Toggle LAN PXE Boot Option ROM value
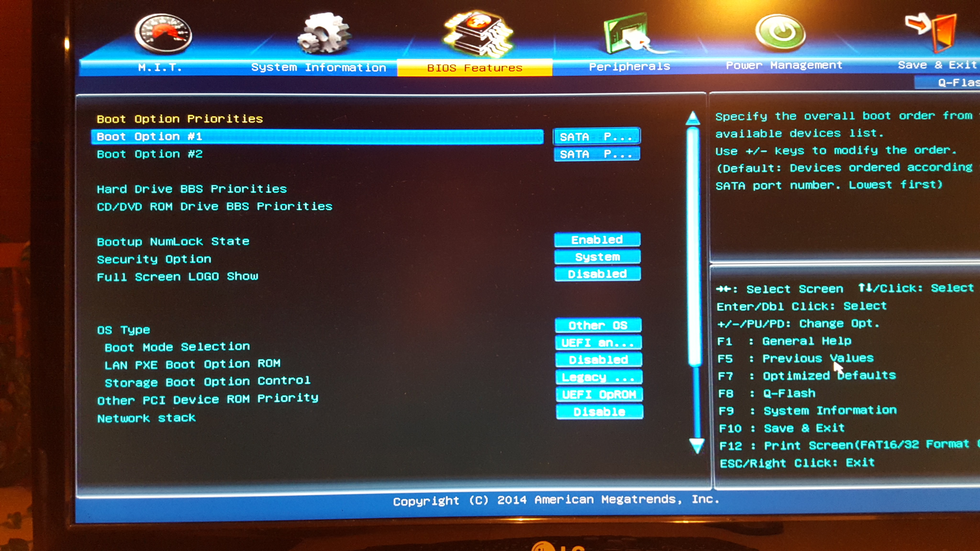The width and height of the screenshot is (980, 551). tap(598, 360)
